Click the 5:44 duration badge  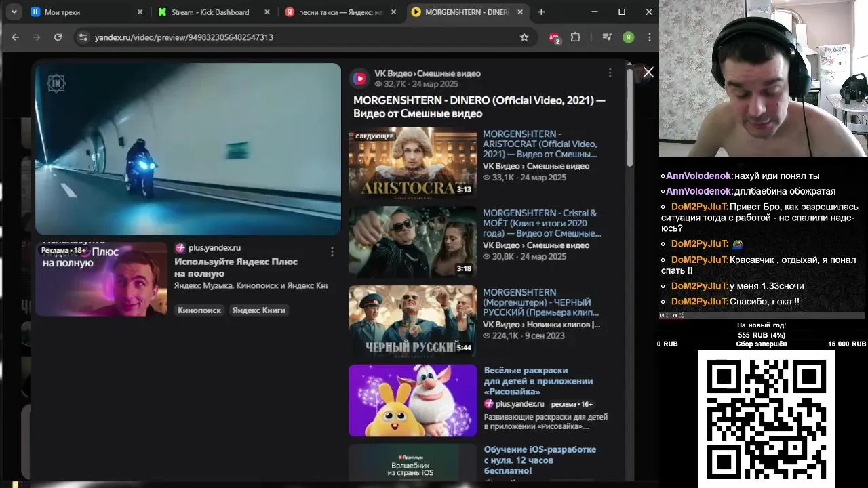click(x=464, y=348)
